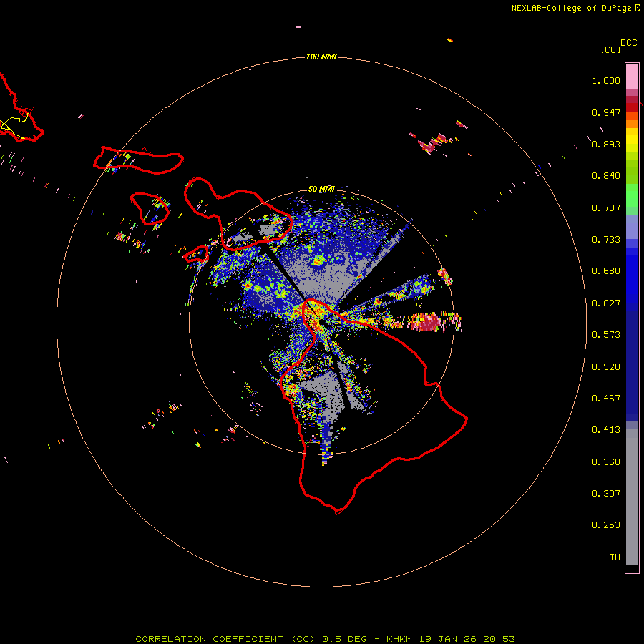The height and width of the screenshot is (644, 644).
Task: Click the 0.573 color scale value
Action: click(606, 335)
